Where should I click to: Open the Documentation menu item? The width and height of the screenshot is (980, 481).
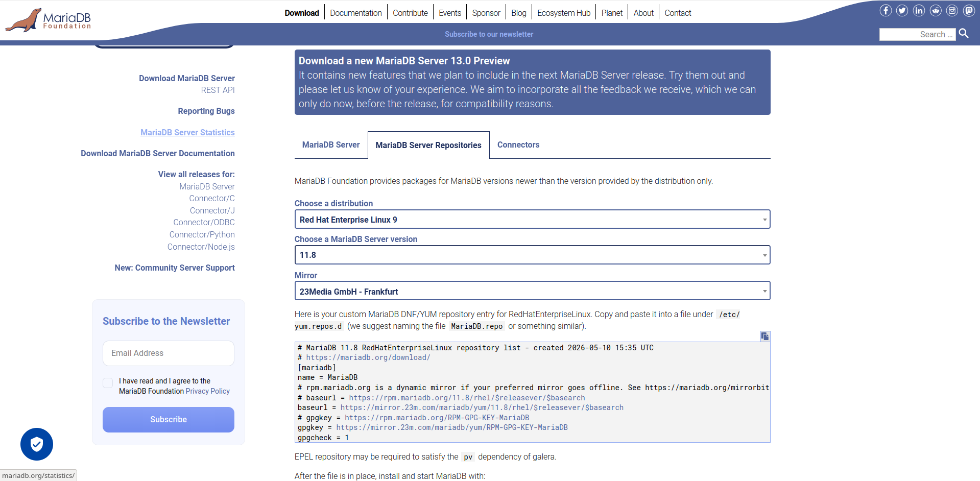point(356,13)
